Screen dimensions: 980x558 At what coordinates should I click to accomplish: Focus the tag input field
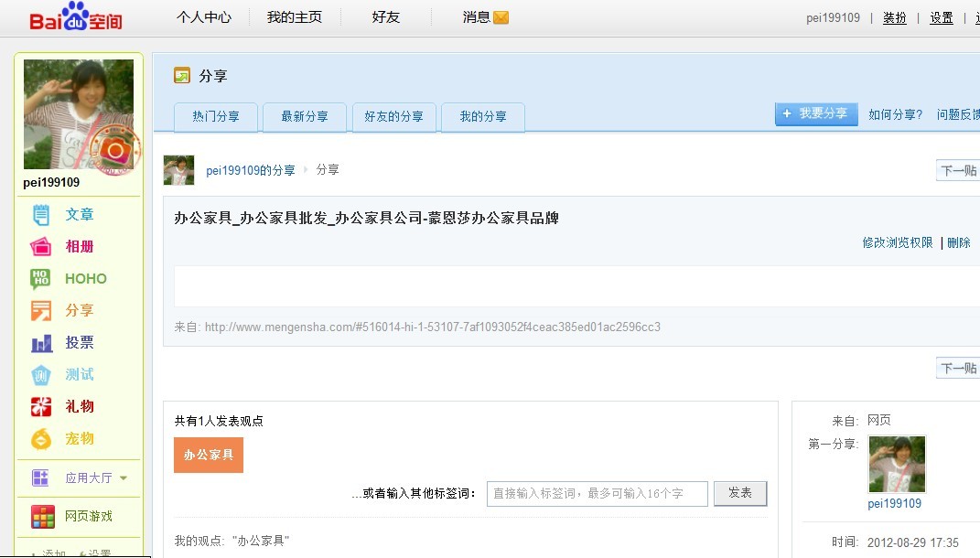click(597, 494)
